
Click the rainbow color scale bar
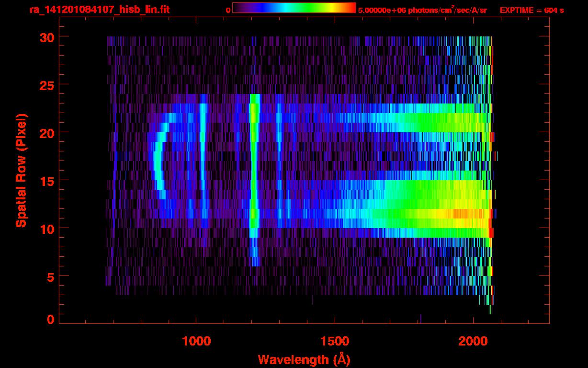pyautogui.click(x=294, y=8)
